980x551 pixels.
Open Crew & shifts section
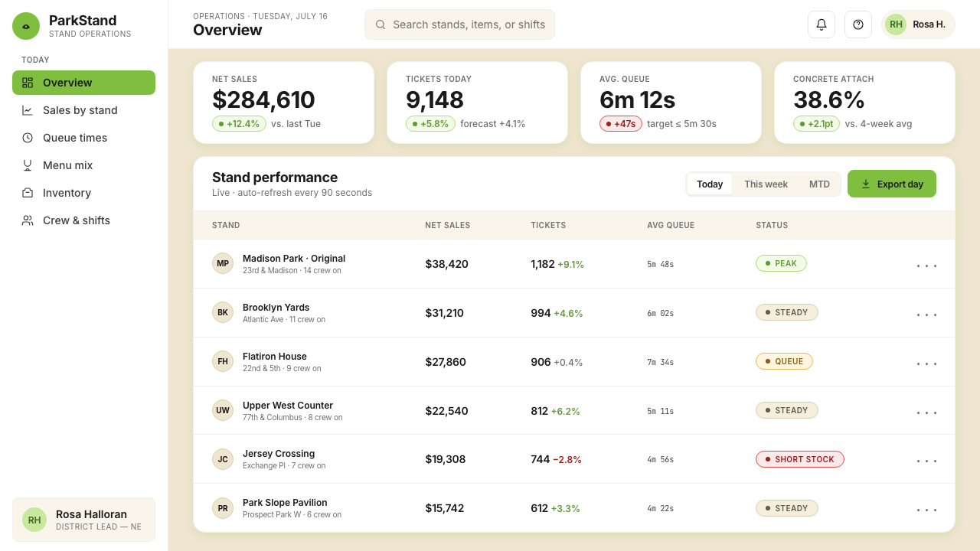tap(83, 220)
